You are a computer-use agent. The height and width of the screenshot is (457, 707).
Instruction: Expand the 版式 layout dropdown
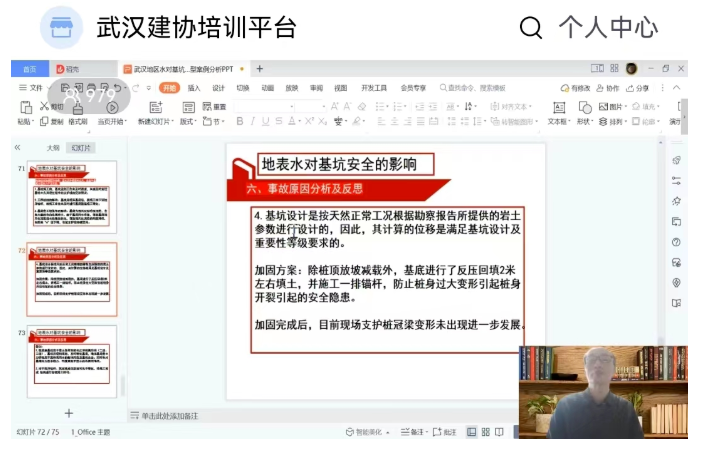[188, 122]
